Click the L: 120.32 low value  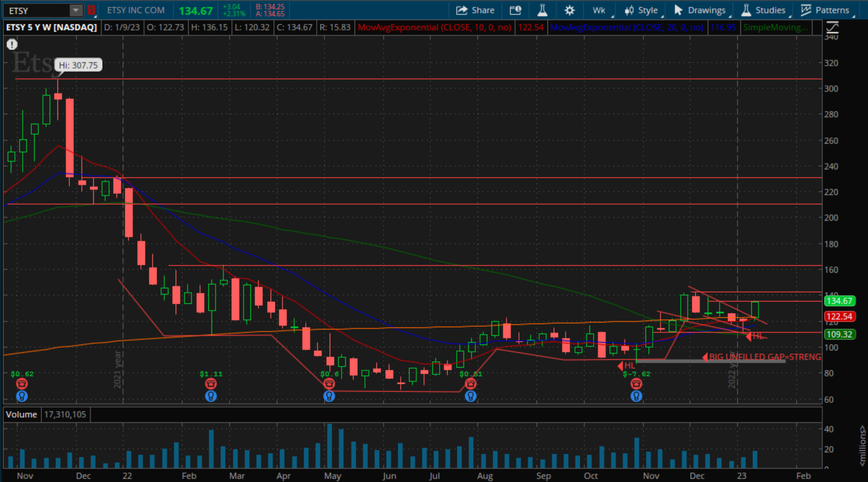pos(252,27)
